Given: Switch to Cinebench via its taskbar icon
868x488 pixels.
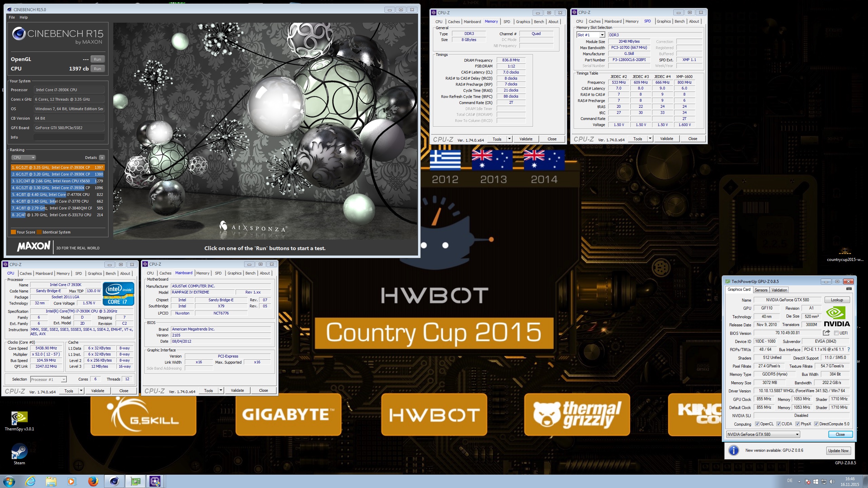Looking at the screenshot, I should (x=114, y=481).
